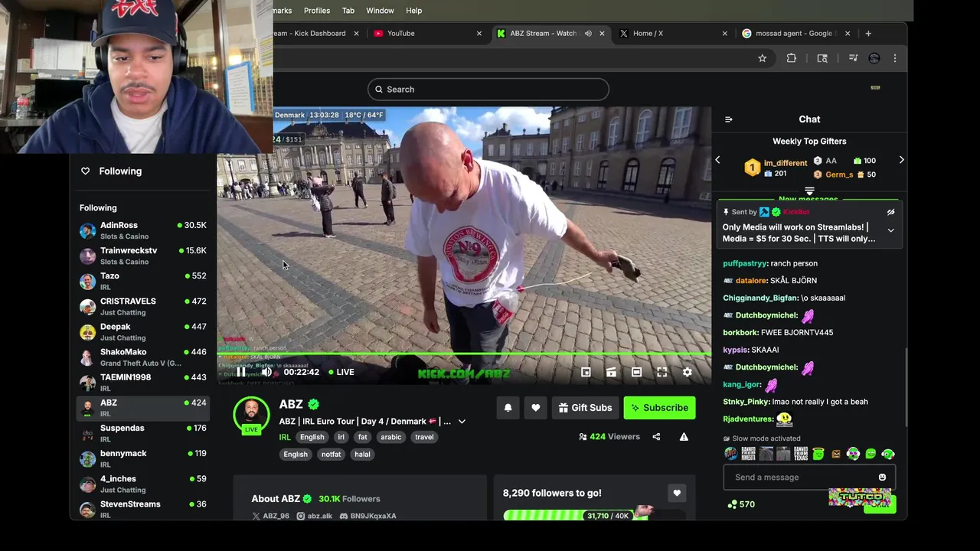Open StevenStreams channel in sidebar

(143, 509)
